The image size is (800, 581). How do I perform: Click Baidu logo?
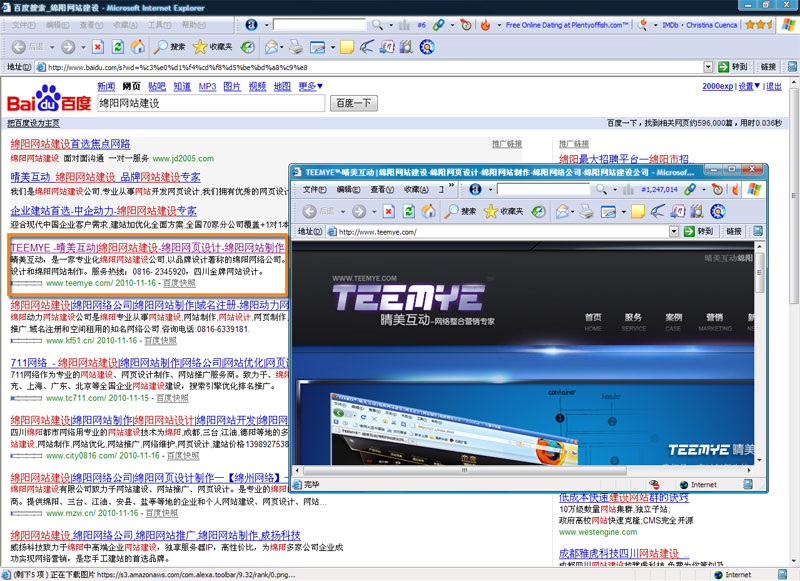[48, 98]
